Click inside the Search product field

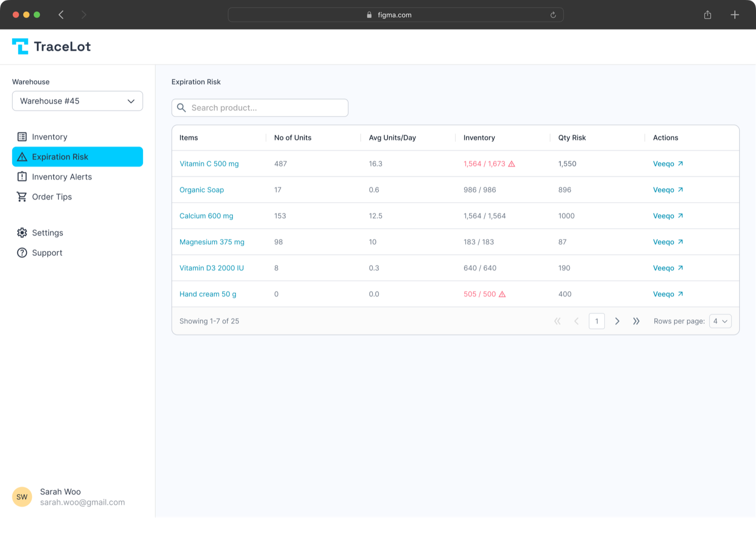tap(260, 108)
